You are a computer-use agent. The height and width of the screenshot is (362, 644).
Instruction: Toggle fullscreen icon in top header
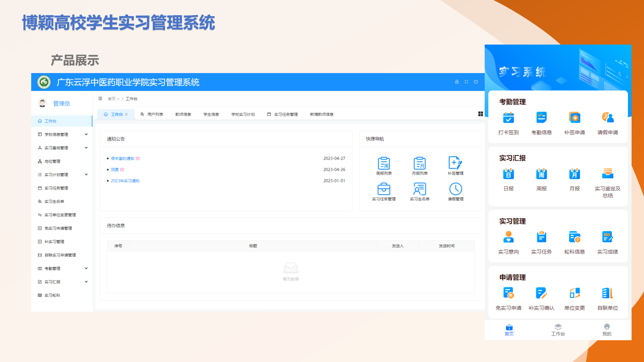tap(466, 82)
